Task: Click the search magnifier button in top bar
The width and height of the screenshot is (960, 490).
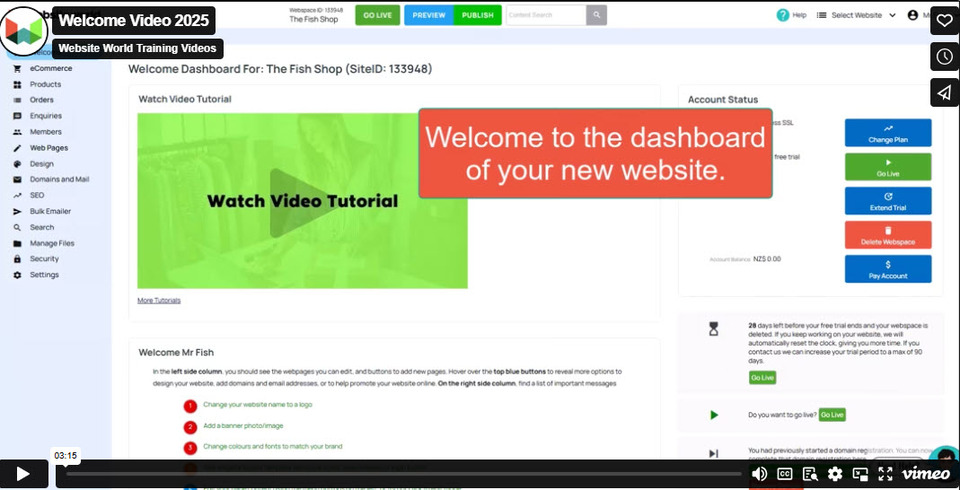Action: [x=597, y=15]
